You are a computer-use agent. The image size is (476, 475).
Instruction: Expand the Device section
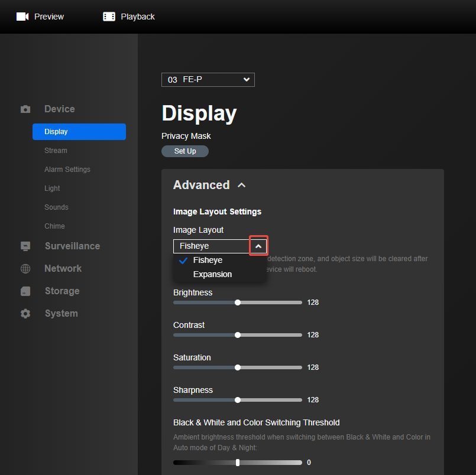(x=60, y=109)
